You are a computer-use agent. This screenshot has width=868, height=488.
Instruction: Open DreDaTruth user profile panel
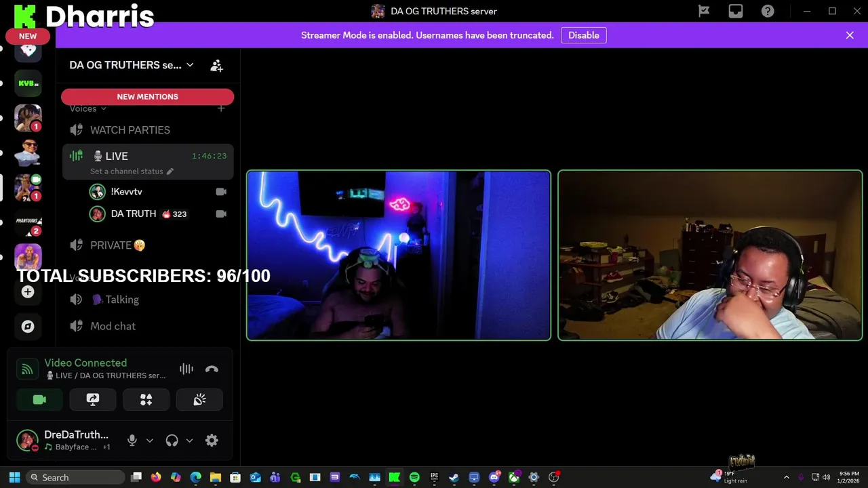tap(66, 441)
